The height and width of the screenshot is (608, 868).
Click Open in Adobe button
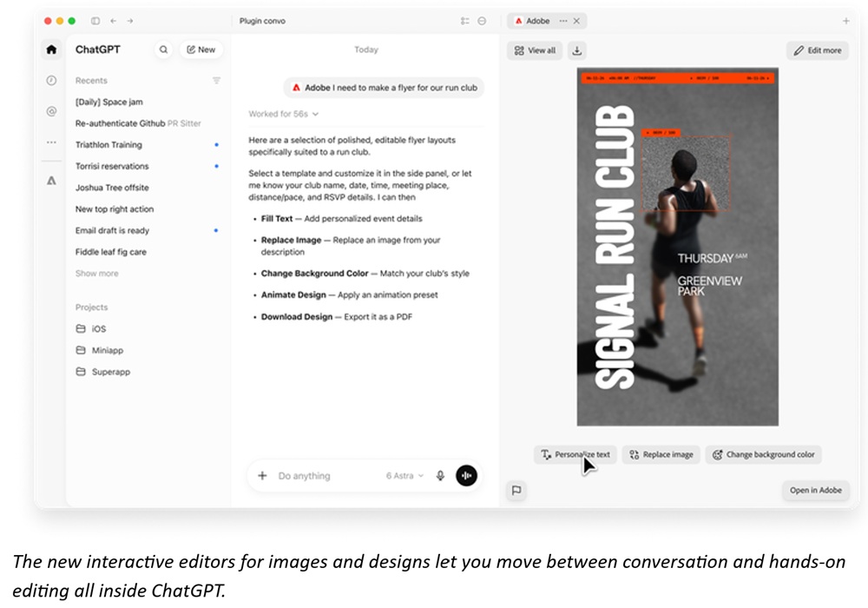coord(815,490)
